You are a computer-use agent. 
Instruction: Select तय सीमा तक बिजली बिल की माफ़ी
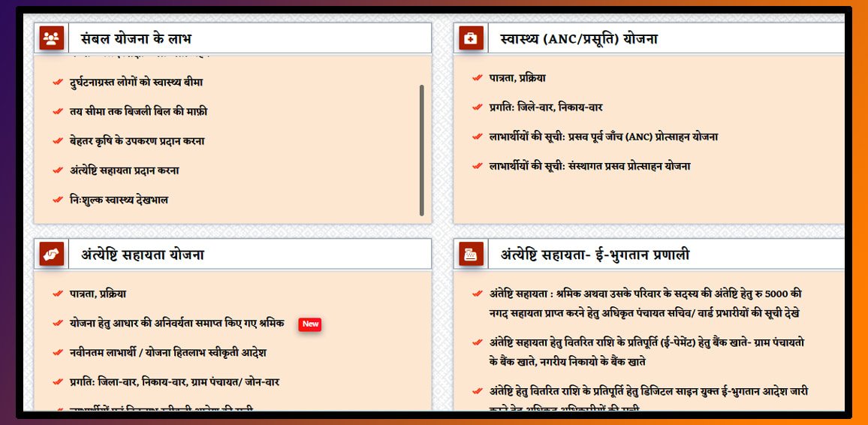click(x=138, y=112)
